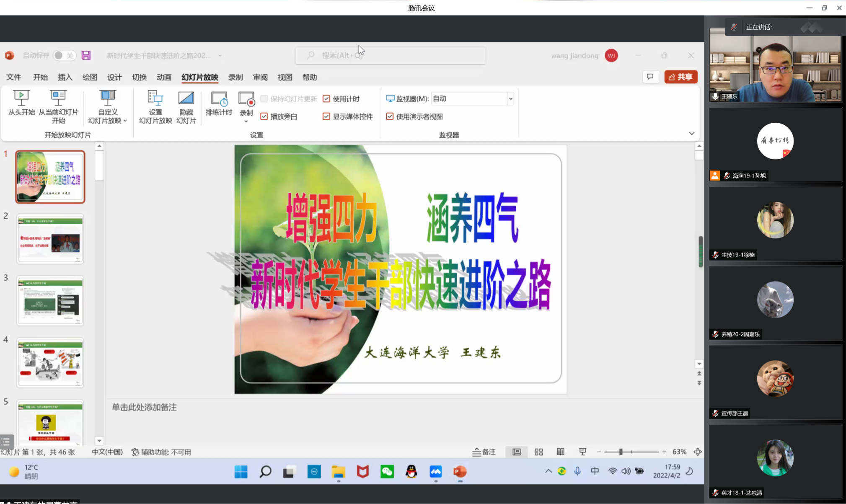Disable 使用演示者视图 checkbox
Image resolution: width=846 pixels, height=504 pixels.
point(390,116)
